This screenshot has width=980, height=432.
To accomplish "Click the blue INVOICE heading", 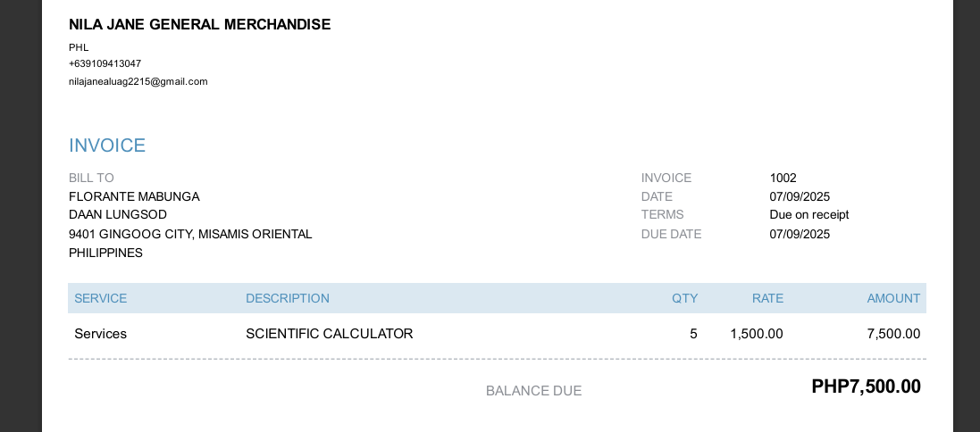I will (x=107, y=145).
